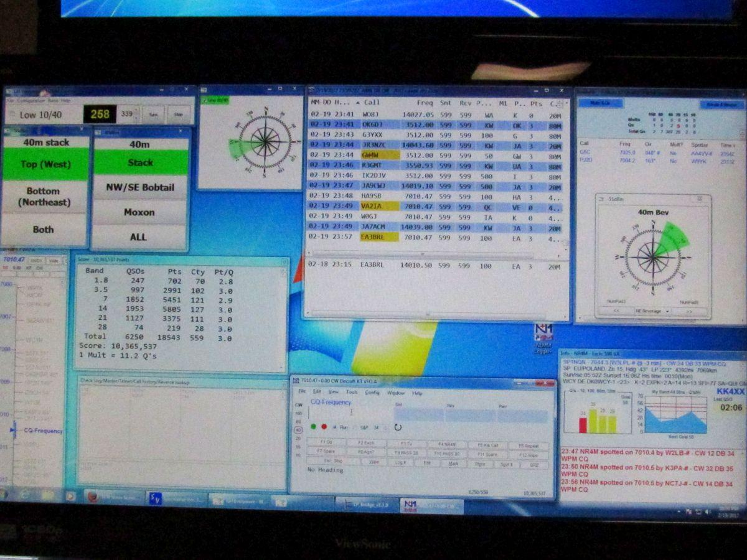
Task: Click the media player icon in the taskbar
Action: (x=70, y=497)
